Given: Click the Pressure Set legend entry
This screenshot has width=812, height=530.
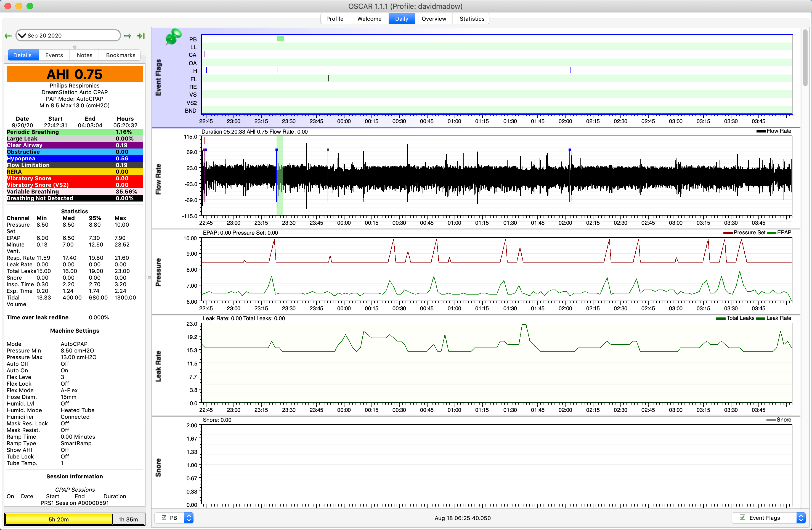Looking at the screenshot, I should point(744,233).
